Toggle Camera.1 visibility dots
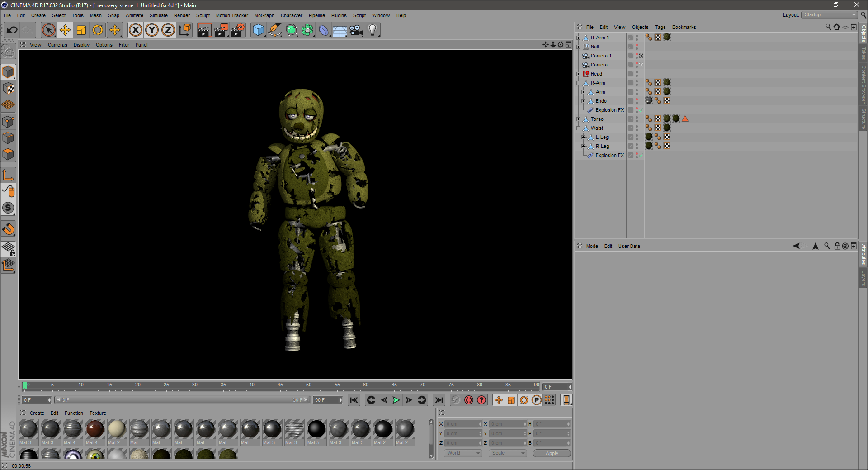The image size is (868, 470). 637,56
